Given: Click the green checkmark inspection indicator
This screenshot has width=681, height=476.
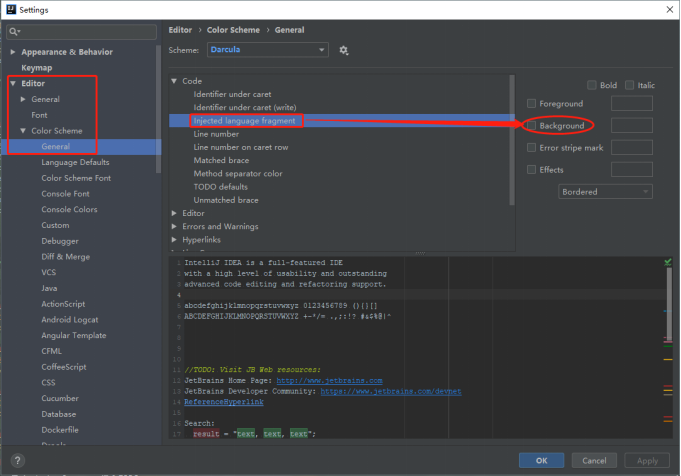Looking at the screenshot, I should click(668, 262).
